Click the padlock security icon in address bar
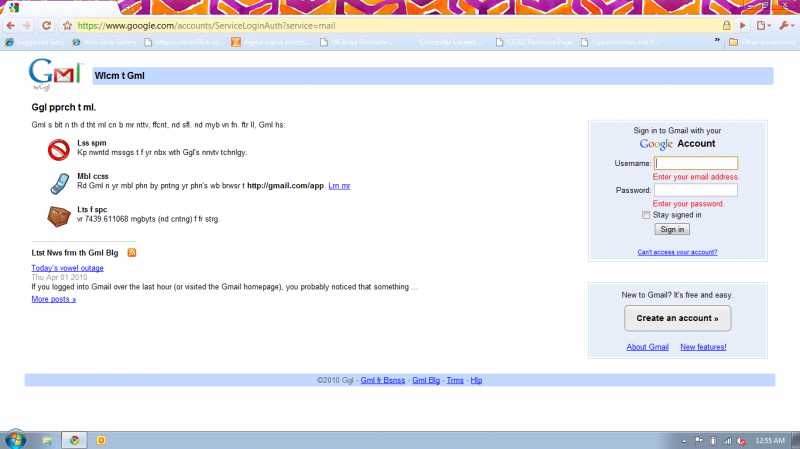The image size is (800, 449). click(x=726, y=26)
